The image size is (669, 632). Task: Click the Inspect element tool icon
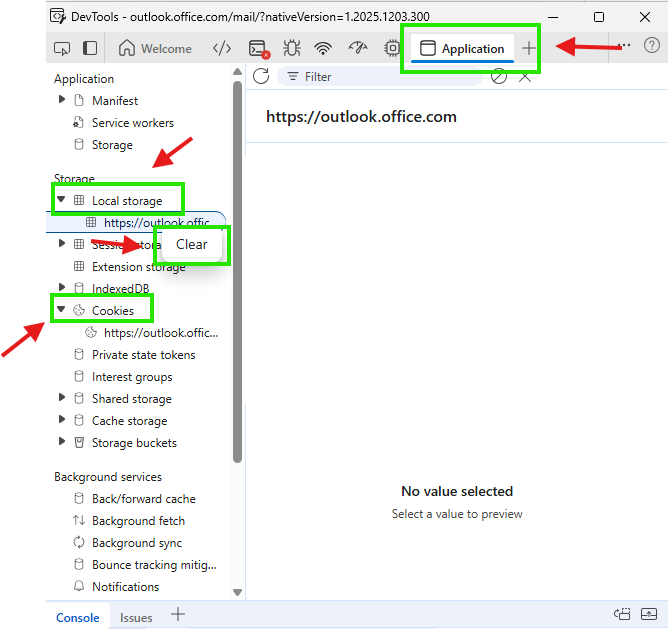point(62,48)
